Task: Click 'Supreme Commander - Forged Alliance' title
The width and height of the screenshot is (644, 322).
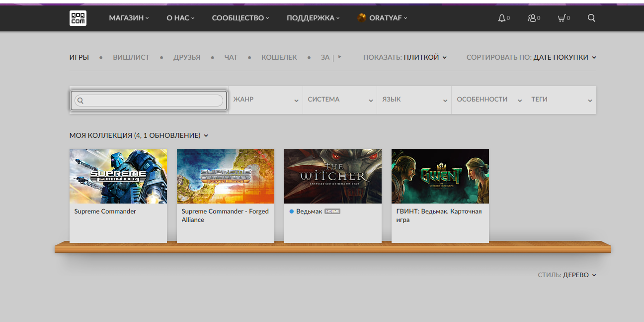Action: [x=225, y=215]
